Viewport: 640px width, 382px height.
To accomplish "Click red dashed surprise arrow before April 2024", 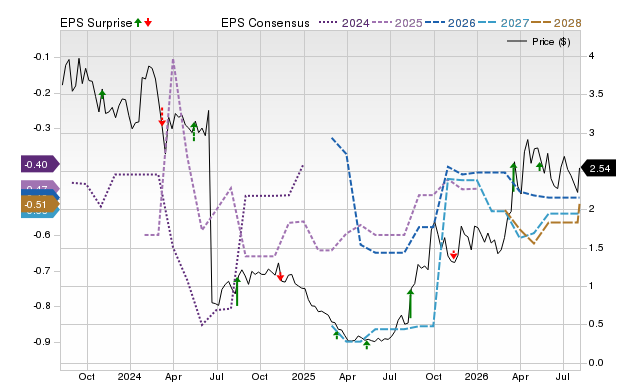I will click(x=162, y=117).
